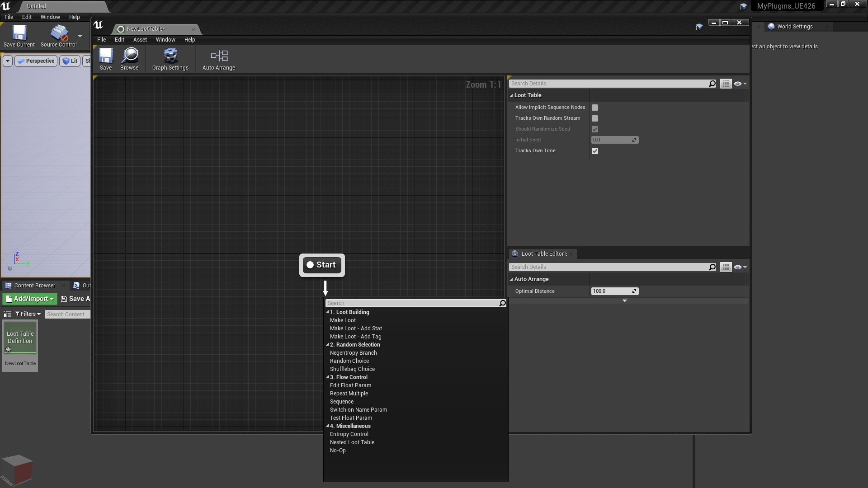
Task: Adjust Initial Seed value slider
Action: pos(613,140)
